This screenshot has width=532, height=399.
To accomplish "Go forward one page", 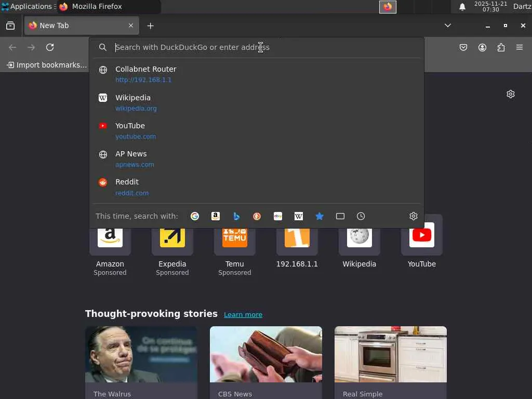I will [31, 47].
